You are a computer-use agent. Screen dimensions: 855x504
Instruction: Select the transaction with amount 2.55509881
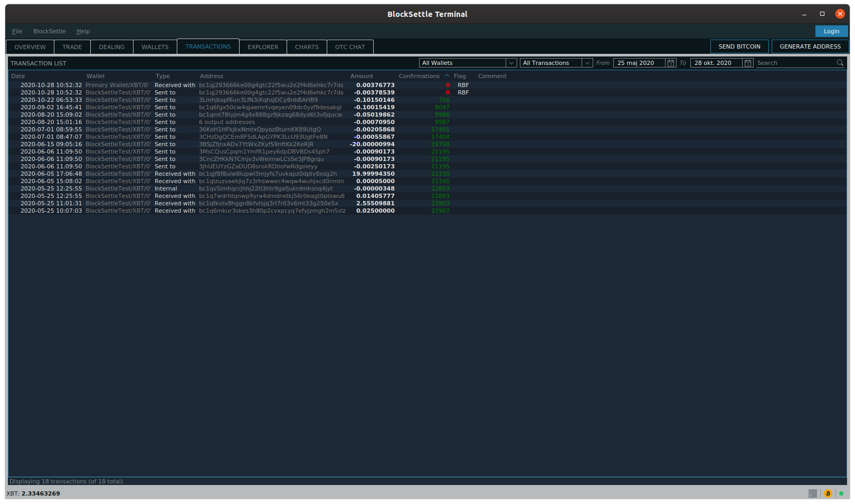pyautogui.click(x=427, y=203)
